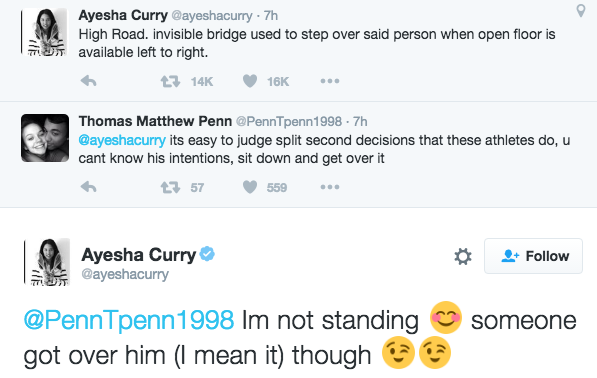Viewport: 597px width, 378px height.
Task: Click the verified badge next to Ayesha Curry
Action: click(207, 254)
